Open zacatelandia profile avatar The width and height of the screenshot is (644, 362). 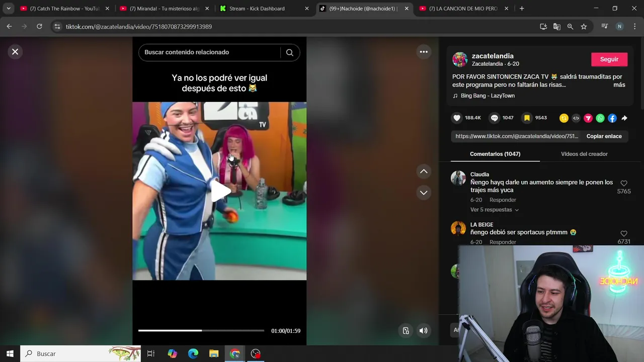point(460,59)
